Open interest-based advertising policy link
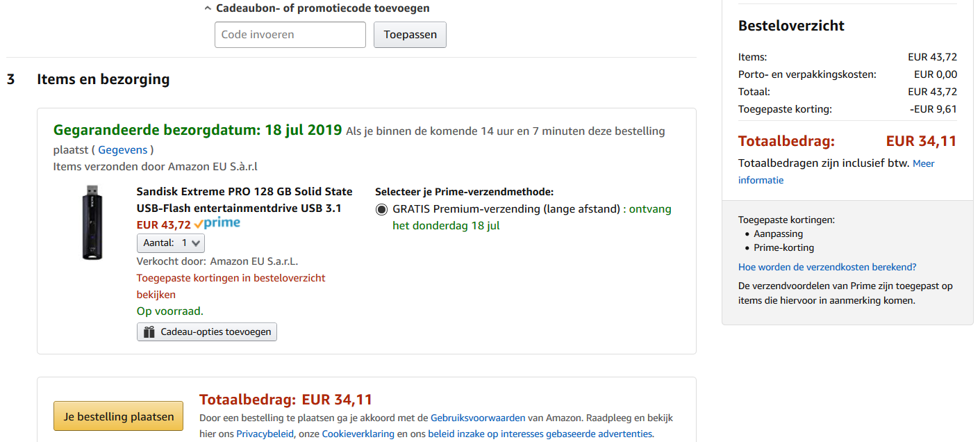 pyautogui.click(x=540, y=434)
